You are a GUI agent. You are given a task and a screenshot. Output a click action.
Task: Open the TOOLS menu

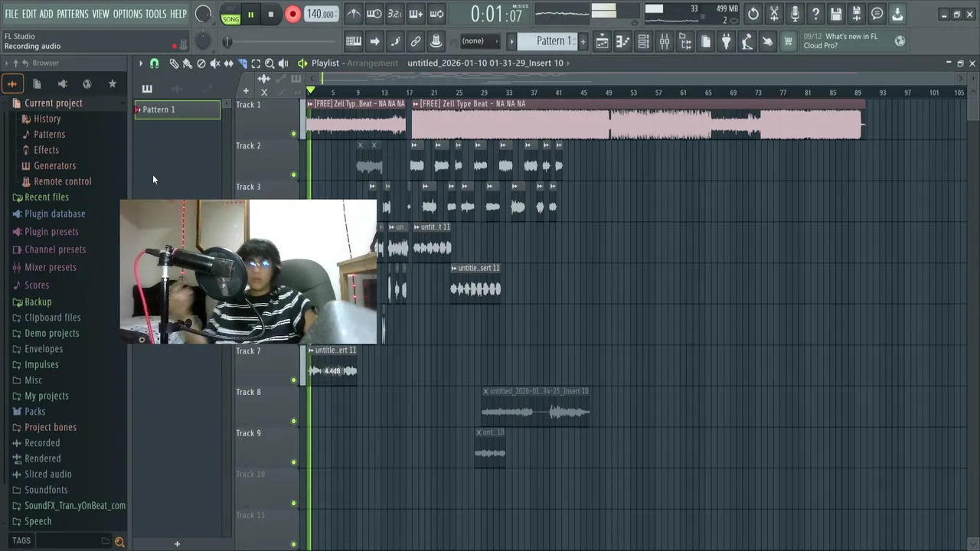[x=156, y=14]
